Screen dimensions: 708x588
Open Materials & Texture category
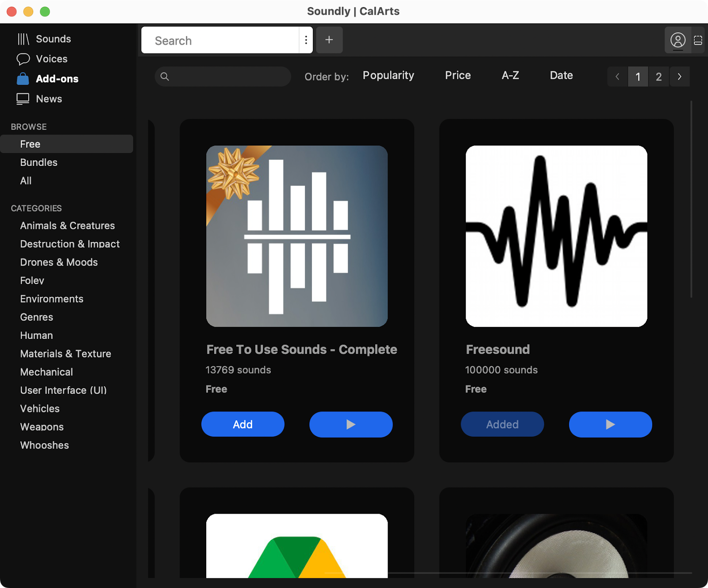[x=65, y=354]
